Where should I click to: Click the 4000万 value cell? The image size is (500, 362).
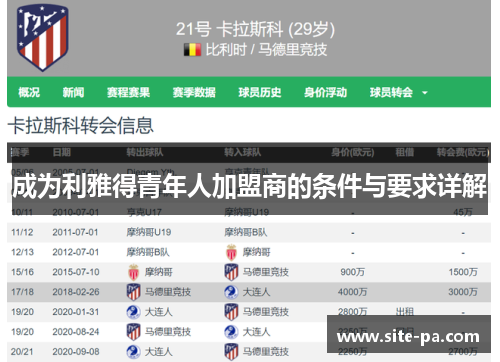tap(353, 292)
